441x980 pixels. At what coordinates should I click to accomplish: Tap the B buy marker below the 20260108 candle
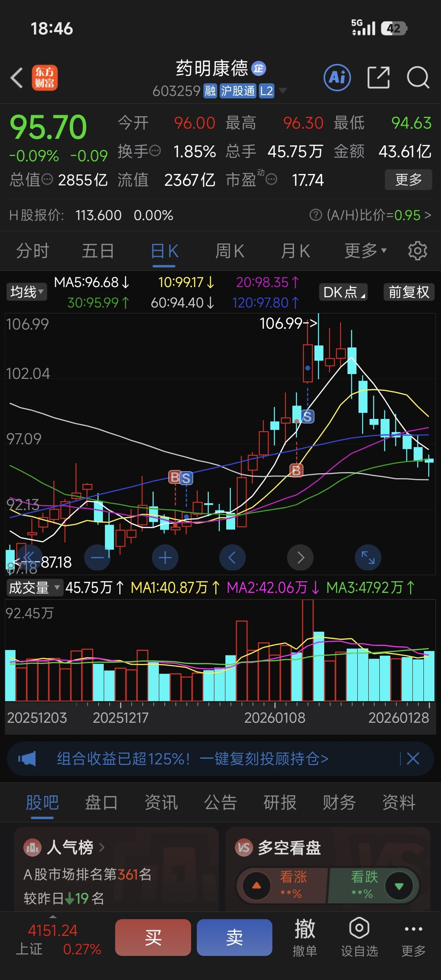(x=296, y=470)
